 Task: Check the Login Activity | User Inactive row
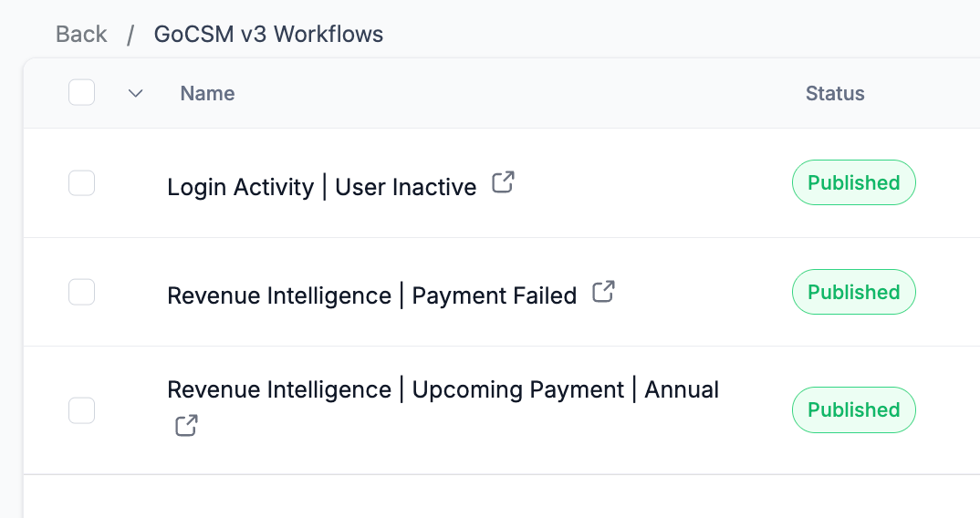tap(82, 183)
